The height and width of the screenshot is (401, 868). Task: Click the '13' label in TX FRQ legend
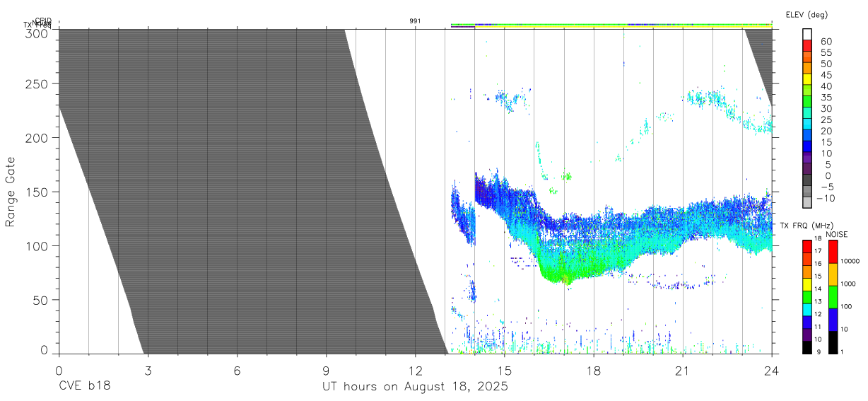pos(819,302)
